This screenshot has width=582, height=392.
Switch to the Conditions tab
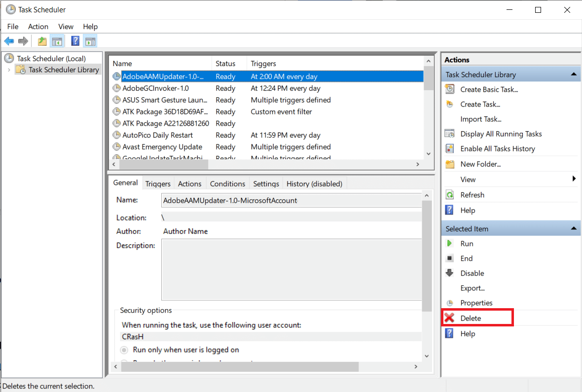pyautogui.click(x=227, y=183)
